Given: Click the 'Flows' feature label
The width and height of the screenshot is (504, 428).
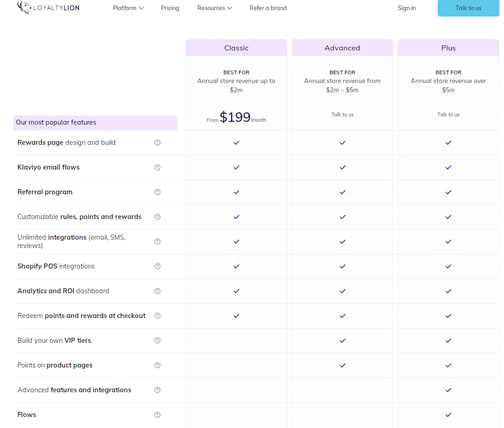Looking at the screenshot, I should 27,415.
